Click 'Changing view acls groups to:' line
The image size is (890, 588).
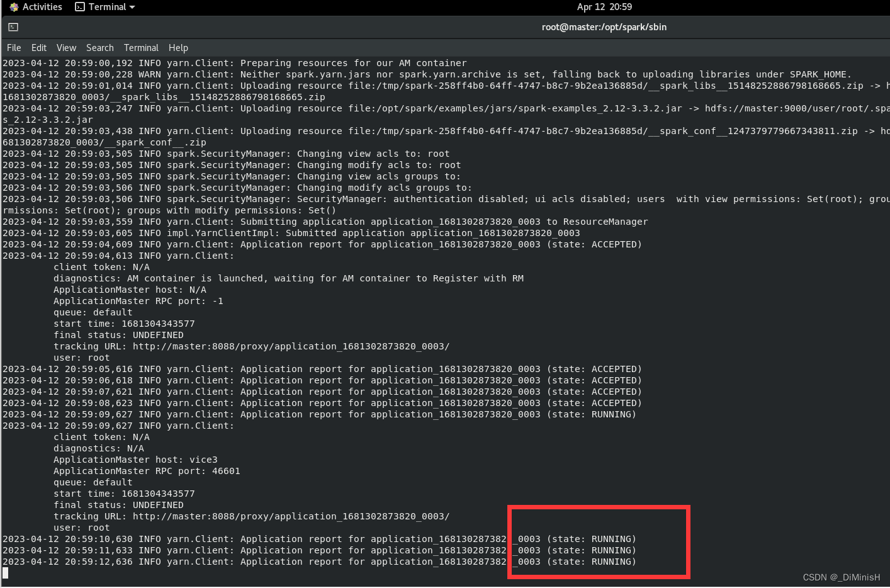[x=232, y=176]
